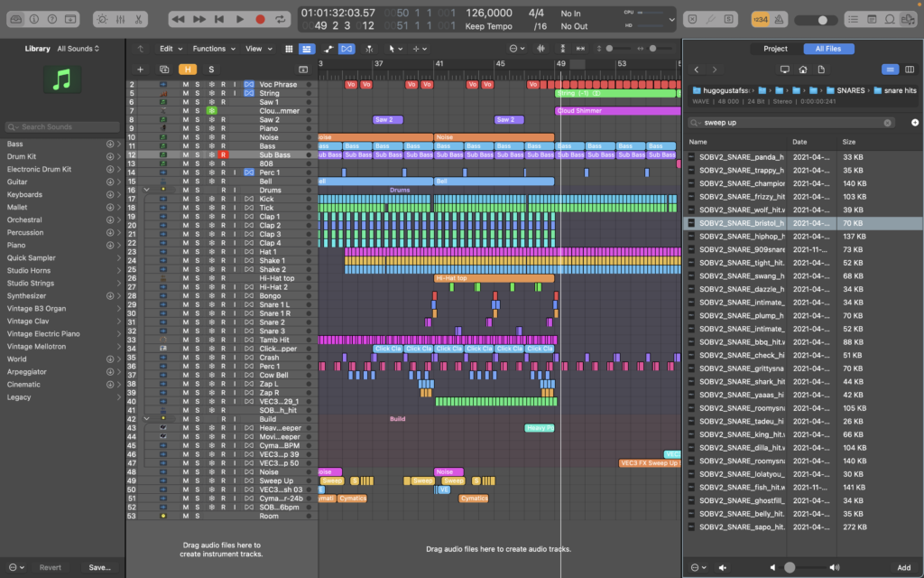
Task: Open the Apple Loops browser icon
Action: coord(890,17)
